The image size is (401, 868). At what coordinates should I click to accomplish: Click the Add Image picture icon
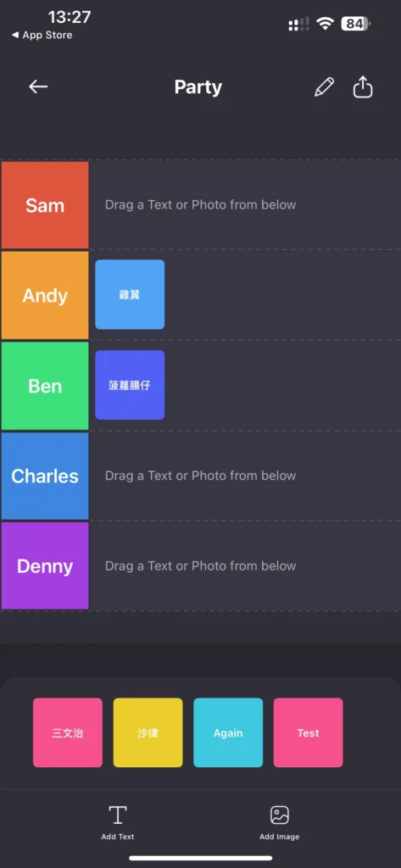click(x=280, y=815)
